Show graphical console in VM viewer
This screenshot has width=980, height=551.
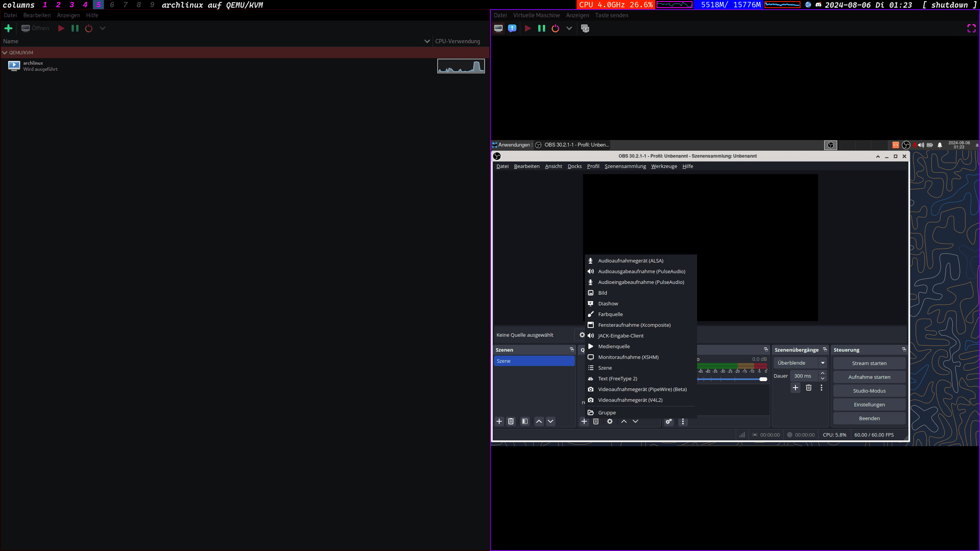point(498,28)
